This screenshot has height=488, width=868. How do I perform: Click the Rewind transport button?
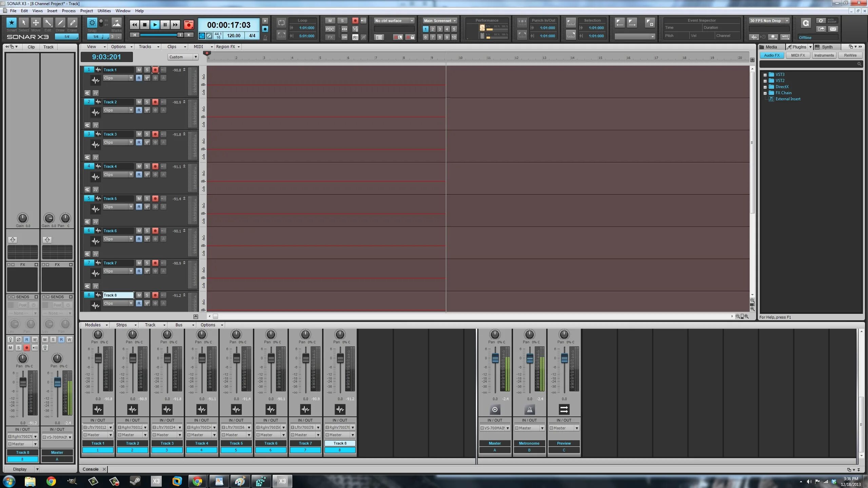(135, 24)
